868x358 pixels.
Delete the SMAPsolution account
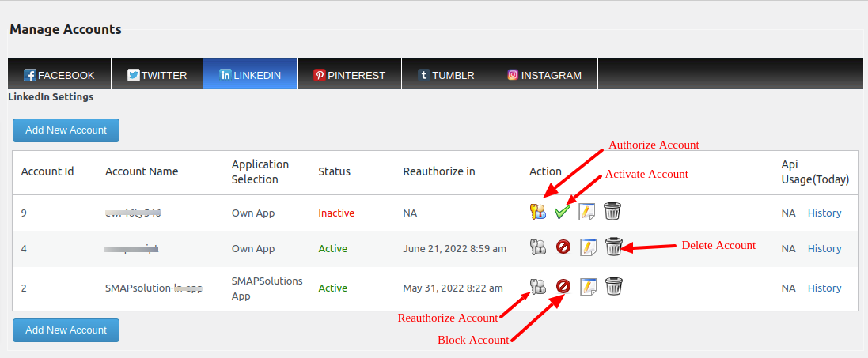pos(612,286)
